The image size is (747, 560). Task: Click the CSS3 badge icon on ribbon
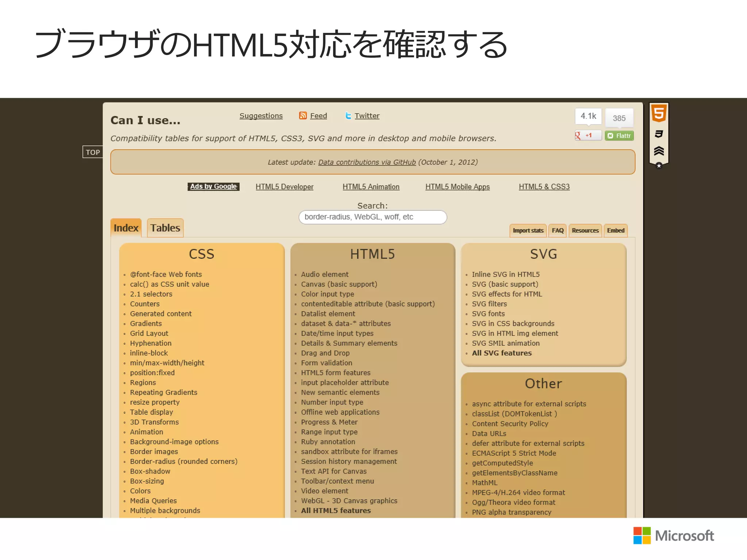(x=659, y=134)
